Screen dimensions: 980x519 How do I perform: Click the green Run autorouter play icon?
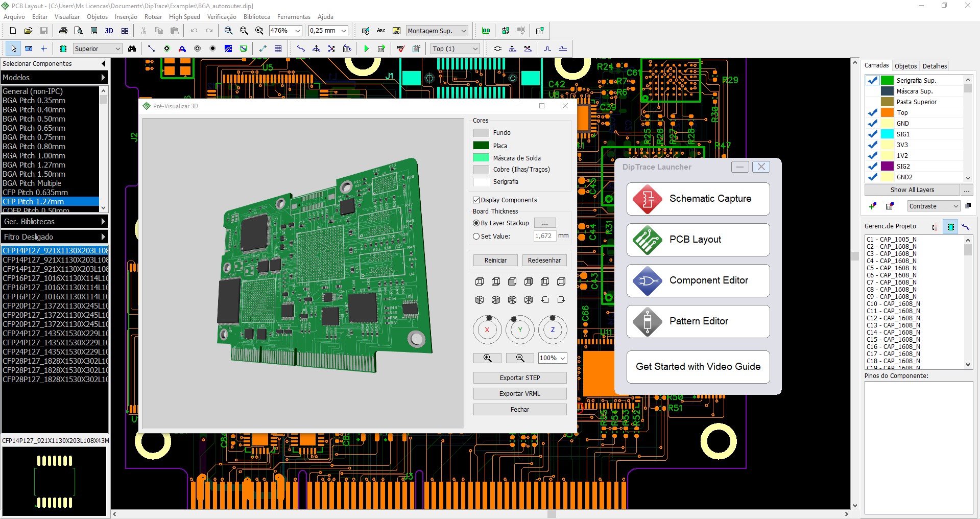coord(366,49)
